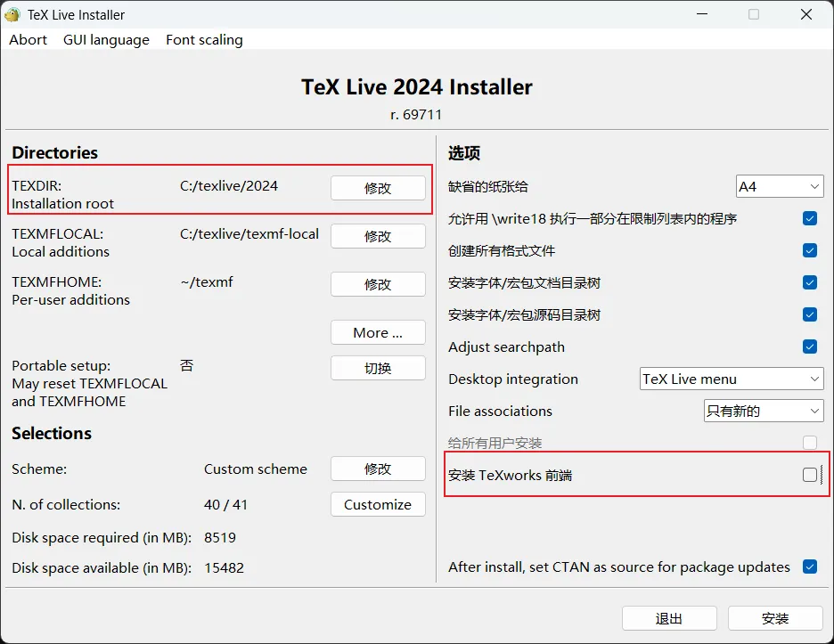Open the Abort menu
The width and height of the screenshot is (834, 644).
pyautogui.click(x=28, y=40)
